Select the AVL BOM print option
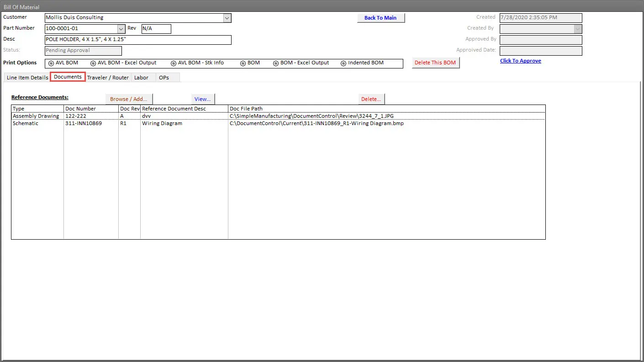Viewport: 644px width, 362px height. click(x=51, y=63)
